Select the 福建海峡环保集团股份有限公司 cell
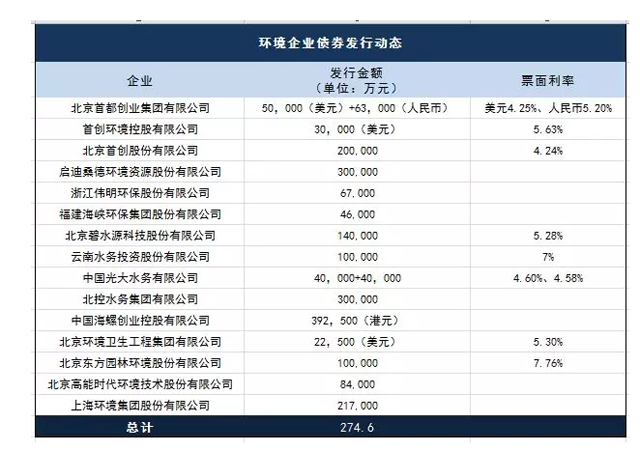640x451 pixels. [139, 214]
